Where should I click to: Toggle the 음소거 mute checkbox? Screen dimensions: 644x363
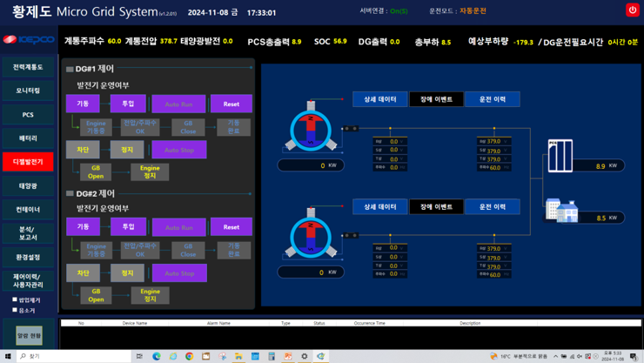(x=15, y=310)
